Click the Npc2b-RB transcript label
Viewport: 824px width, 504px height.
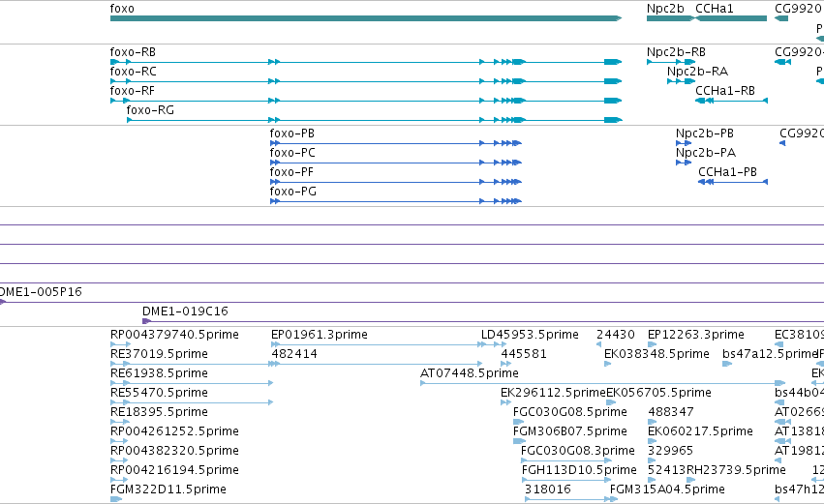click(x=676, y=52)
